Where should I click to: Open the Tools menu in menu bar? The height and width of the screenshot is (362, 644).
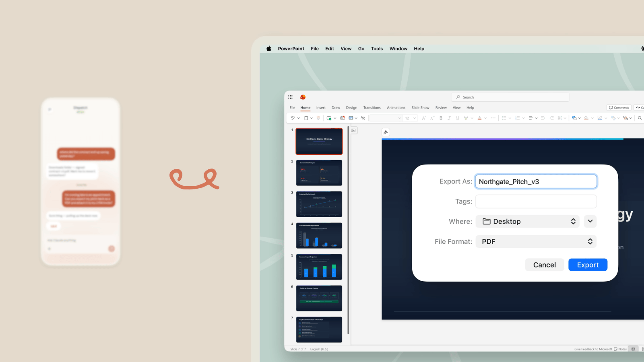[x=377, y=49]
